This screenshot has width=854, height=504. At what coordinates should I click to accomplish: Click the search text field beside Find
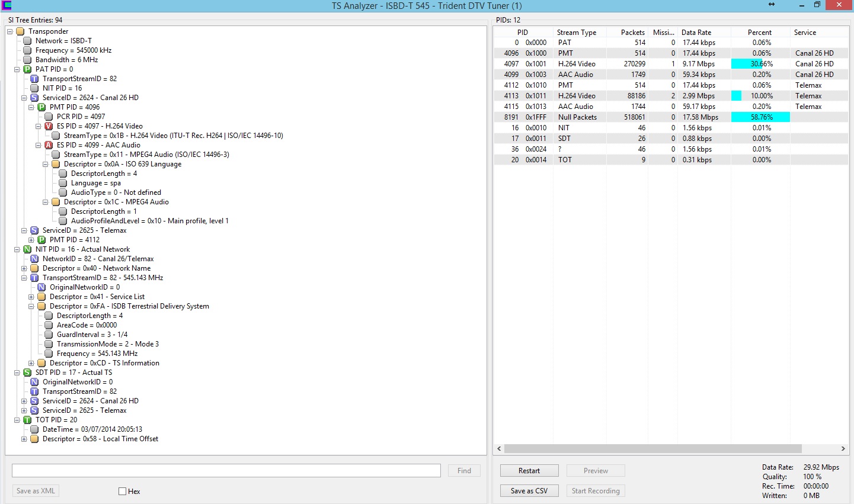pyautogui.click(x=226, y=471)
